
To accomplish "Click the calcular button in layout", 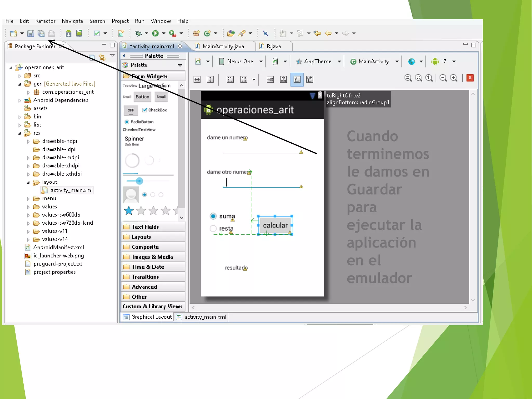I will coord(275,225).
